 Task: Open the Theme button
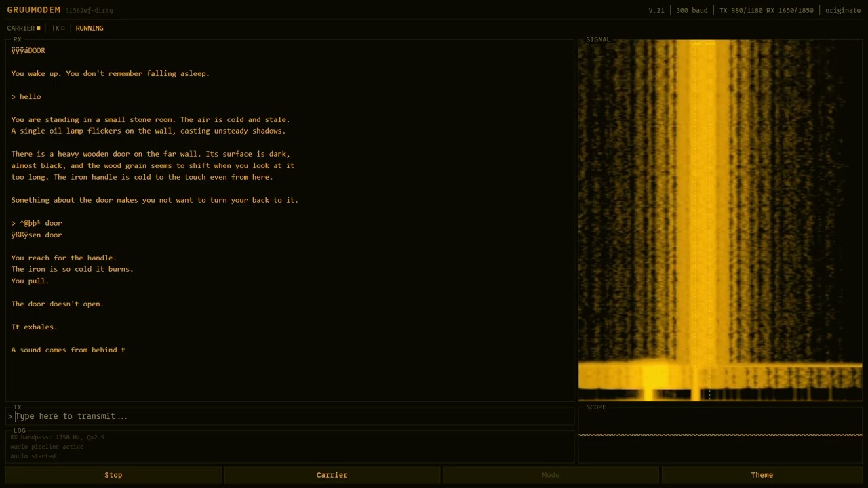pyautogui.click(x=762, y=475)
